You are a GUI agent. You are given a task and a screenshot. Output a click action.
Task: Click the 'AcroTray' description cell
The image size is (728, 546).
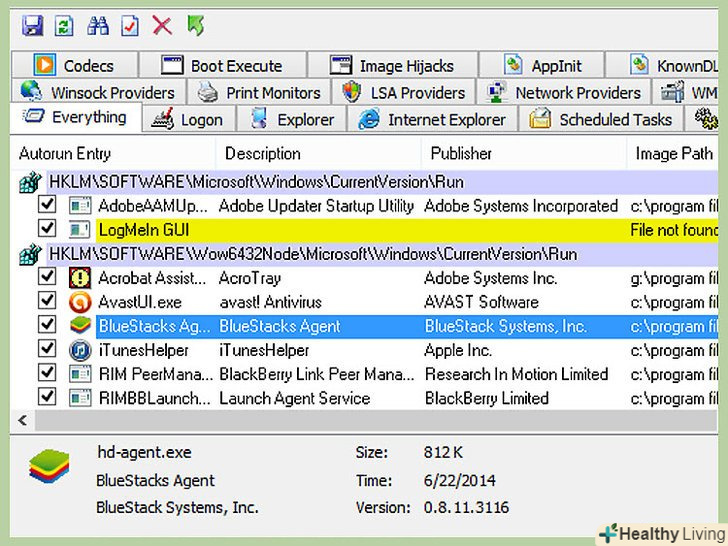point(250,278)
